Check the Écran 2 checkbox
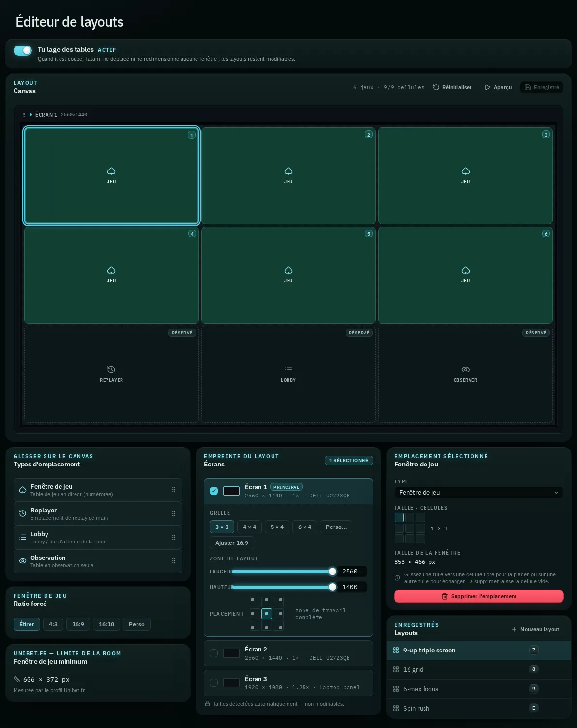Screen dimensions: 577x728 [x=213, y=653]
